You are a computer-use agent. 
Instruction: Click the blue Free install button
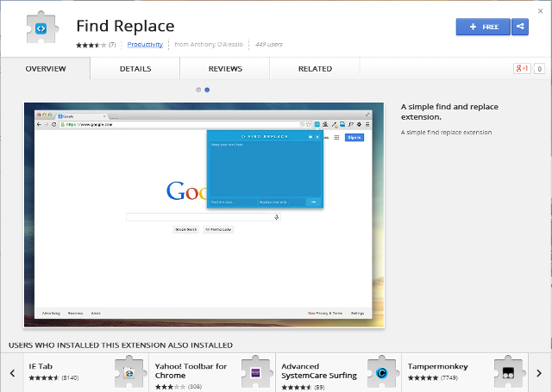pos(483,27)
